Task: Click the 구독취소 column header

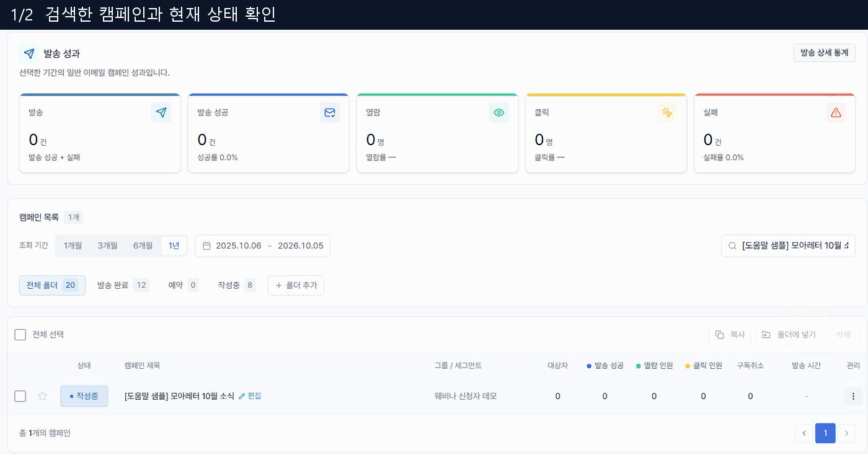Action: click(x=750, y=366)
